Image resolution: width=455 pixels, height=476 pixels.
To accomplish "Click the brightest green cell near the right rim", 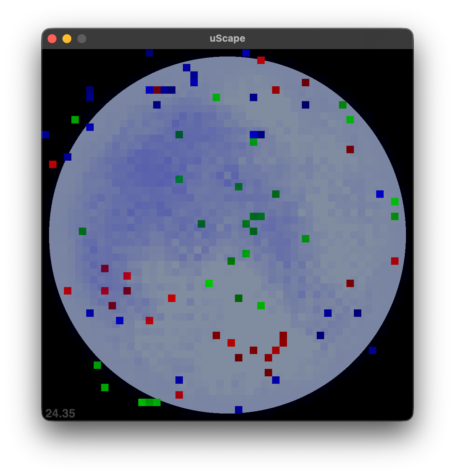I will tap(395, 202).
